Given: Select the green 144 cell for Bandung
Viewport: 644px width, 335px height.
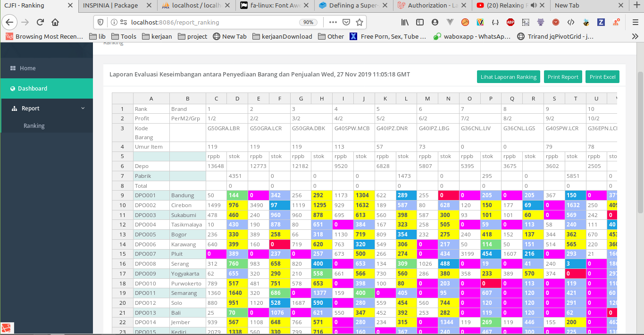Looking at the screenshot, I should (237, 195).
